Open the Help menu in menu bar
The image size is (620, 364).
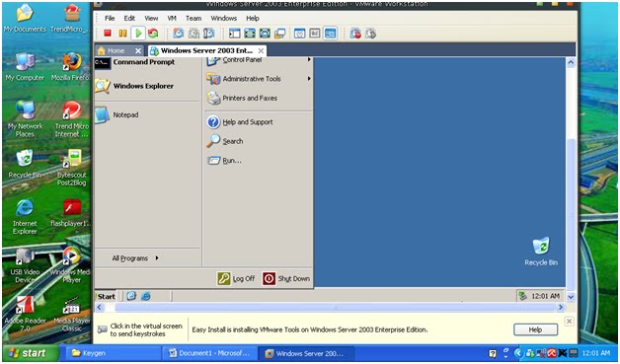click(x=253, y=18)
